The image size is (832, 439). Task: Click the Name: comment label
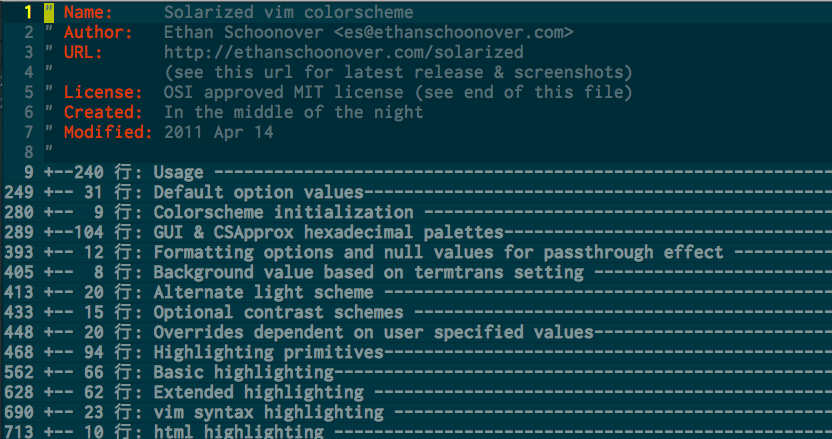[x=88, y=12]
